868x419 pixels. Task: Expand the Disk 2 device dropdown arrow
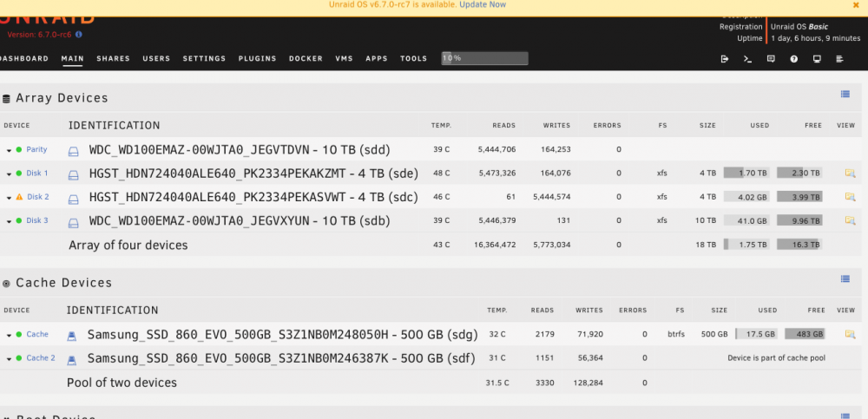pyautogui.click(x=10, y=198)
